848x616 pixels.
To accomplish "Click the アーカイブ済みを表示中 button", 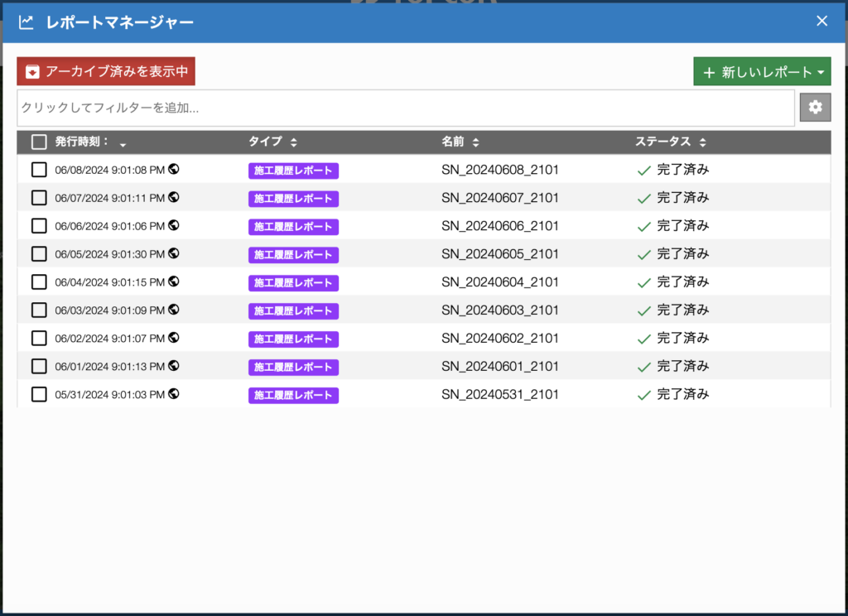I will pos(106,71).
